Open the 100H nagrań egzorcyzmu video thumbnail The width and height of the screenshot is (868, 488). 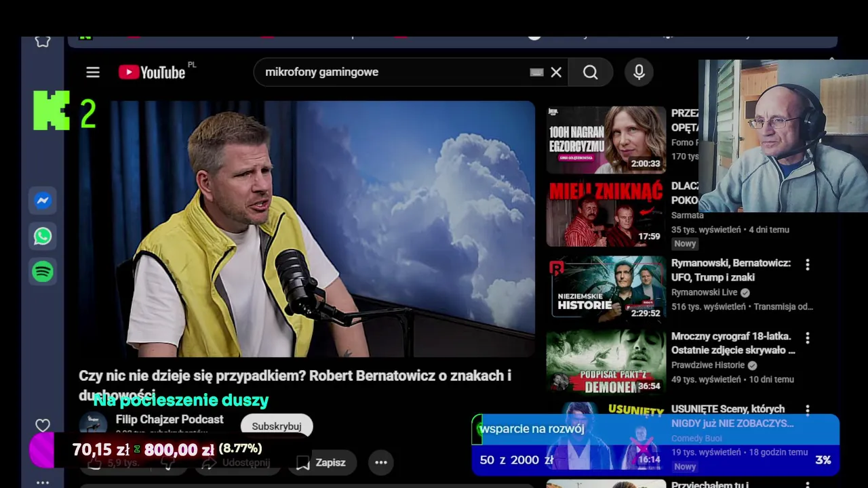point(606,140)
